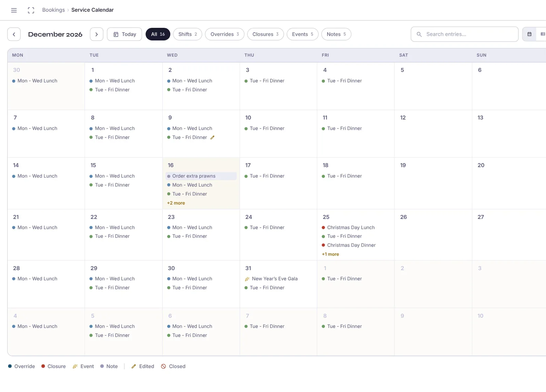Viewport: 546px width, 392px height.
Task: Jump to Today
Action: tap(124, 34)
